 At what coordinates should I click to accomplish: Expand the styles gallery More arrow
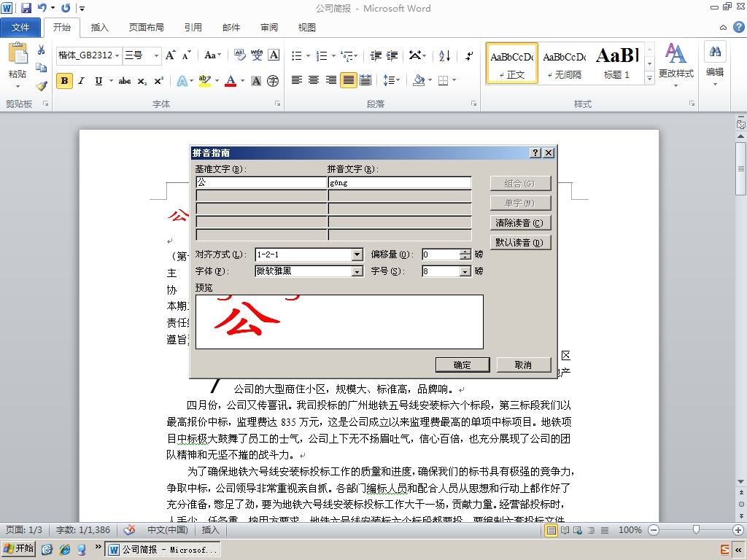pyautogui.click(x=649, y=78)
